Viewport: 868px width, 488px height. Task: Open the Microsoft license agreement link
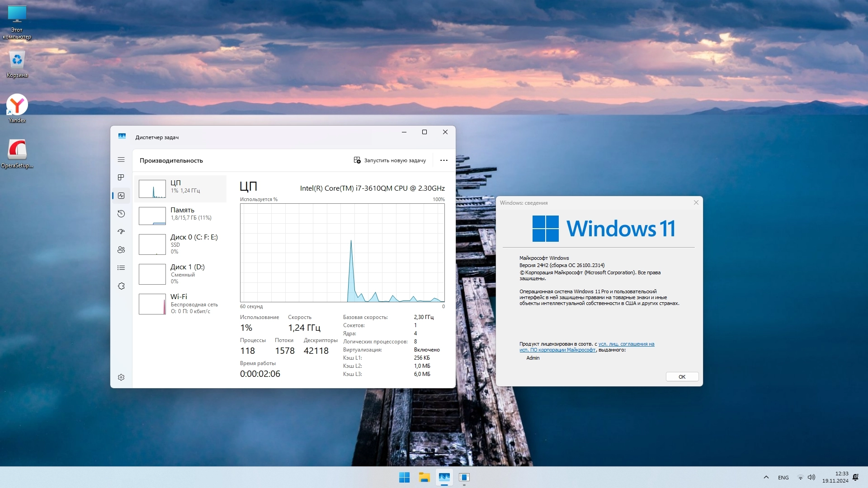pos(626,344)
